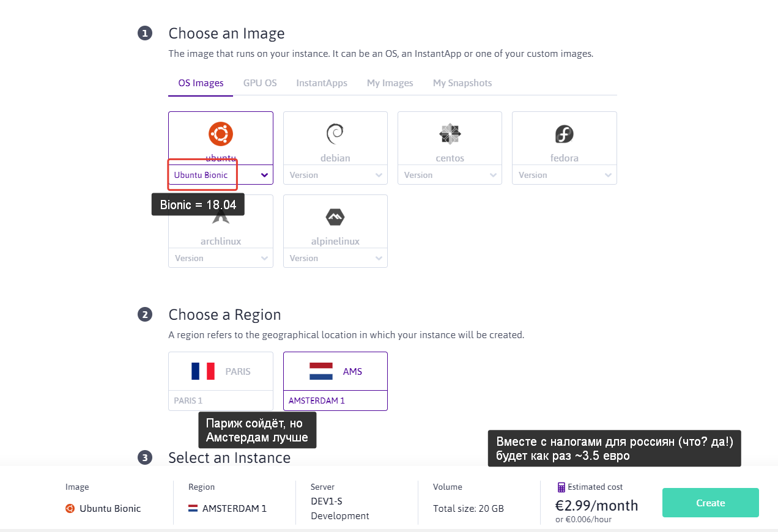
Task: Open the Ubuntu Bionic version dropdown
Action: tap(221, 175)
